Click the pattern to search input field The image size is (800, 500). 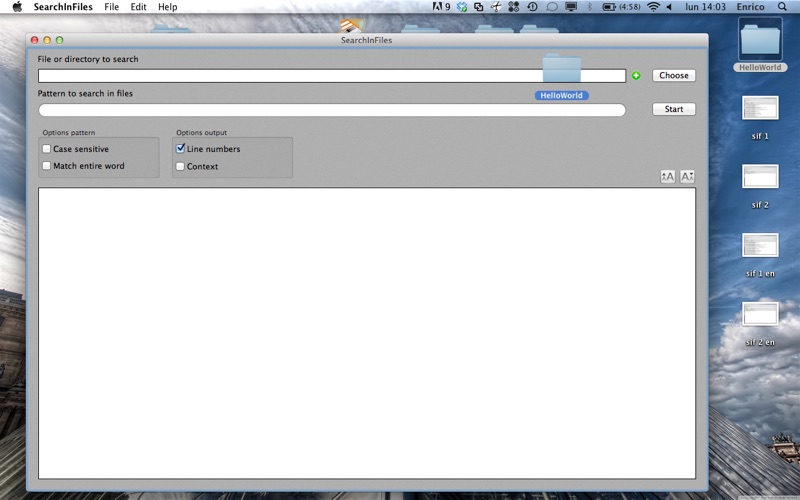tap(332, 110)
